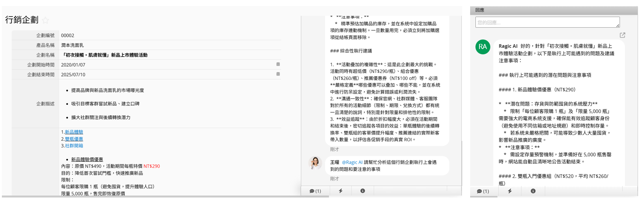Follow the 社群開箱 link

pos(74,146)
